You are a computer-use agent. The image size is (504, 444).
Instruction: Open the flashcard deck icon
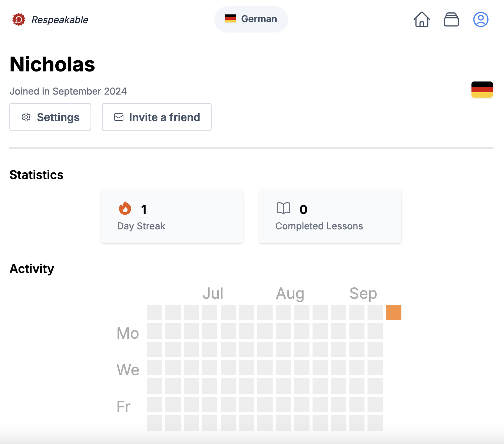tap(451, 19)
